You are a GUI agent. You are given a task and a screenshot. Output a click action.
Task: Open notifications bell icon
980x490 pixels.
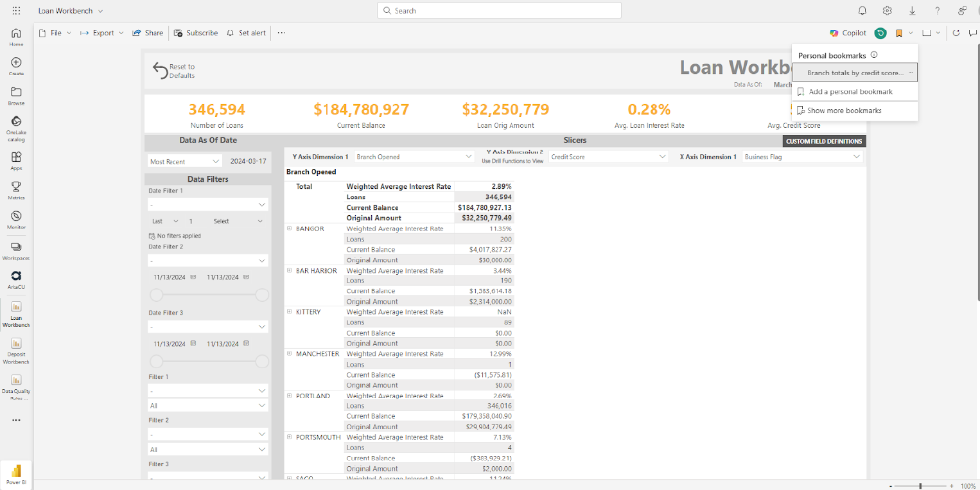coord(862,11)
